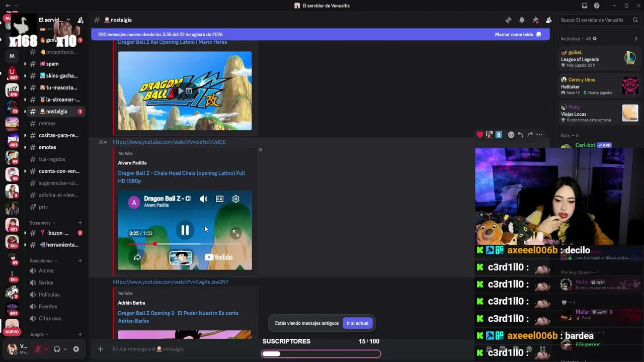Expand threads arrow beside spam channel
This screenshot has height=362, width=644.
point(25,64)
